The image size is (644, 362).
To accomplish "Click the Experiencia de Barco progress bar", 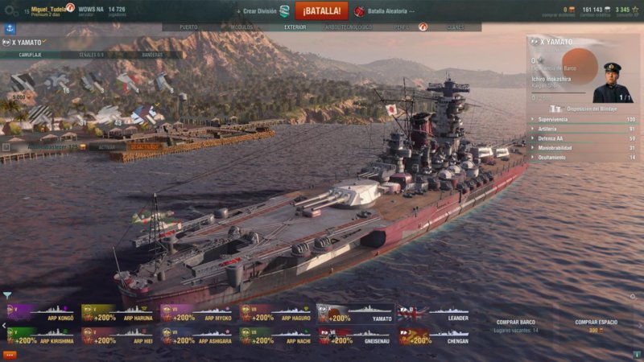I will tap(559, 93).
